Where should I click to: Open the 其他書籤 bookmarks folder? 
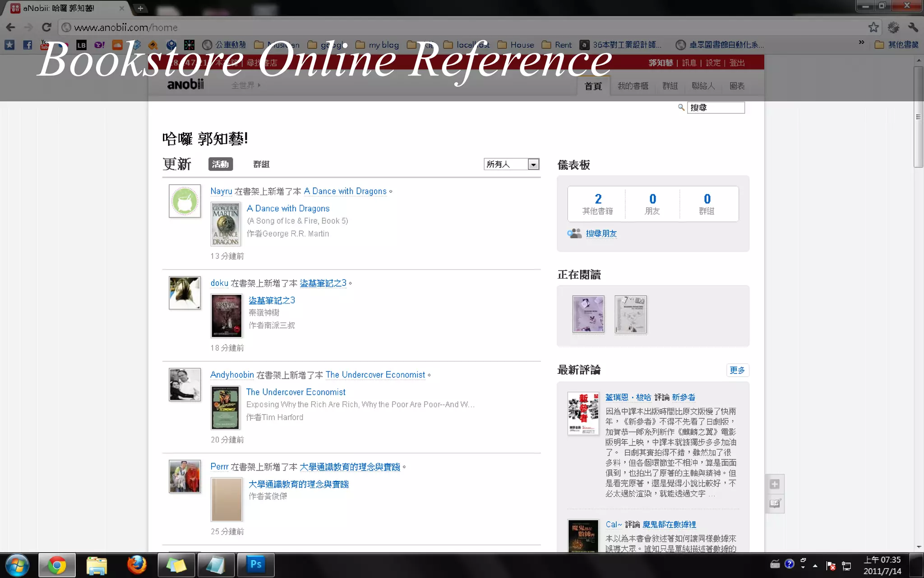coord(896,45)
